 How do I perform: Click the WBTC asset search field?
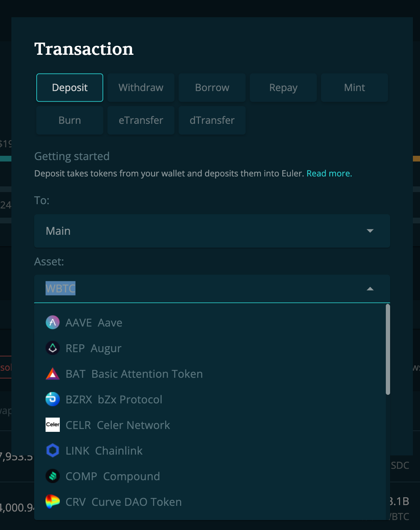coord(142,288)
